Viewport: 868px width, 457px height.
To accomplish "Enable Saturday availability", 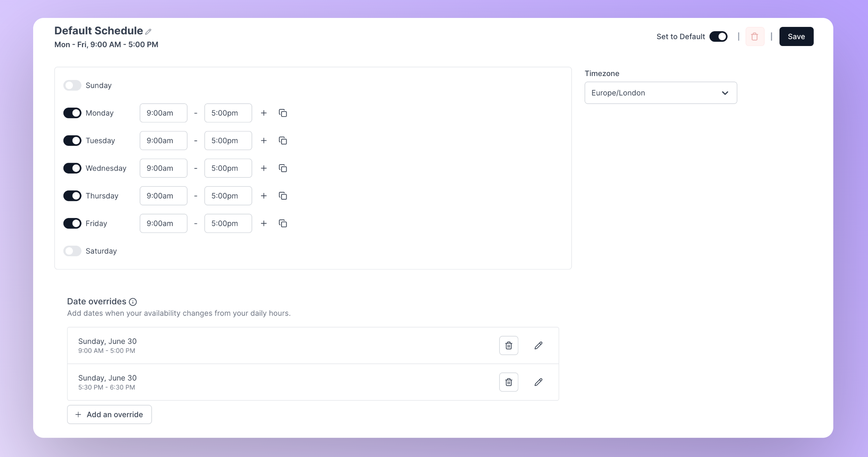I will 72,251.
